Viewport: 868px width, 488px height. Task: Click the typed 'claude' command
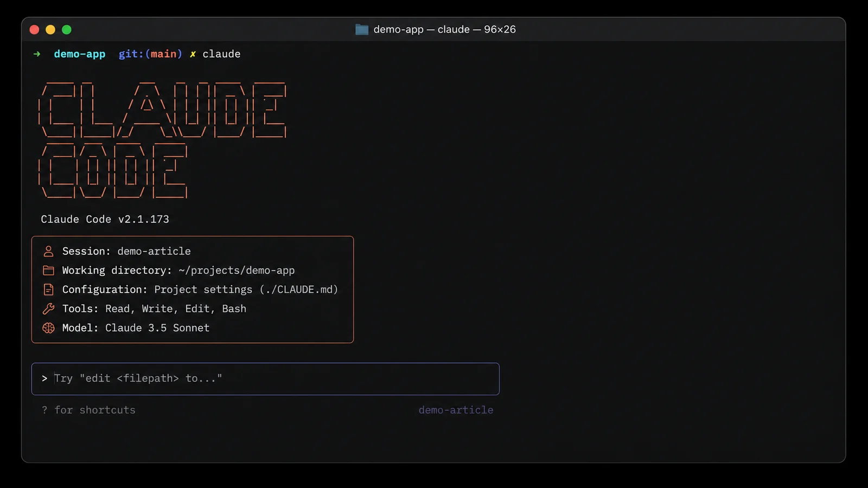pyautogui.click(x=221, y=54)
